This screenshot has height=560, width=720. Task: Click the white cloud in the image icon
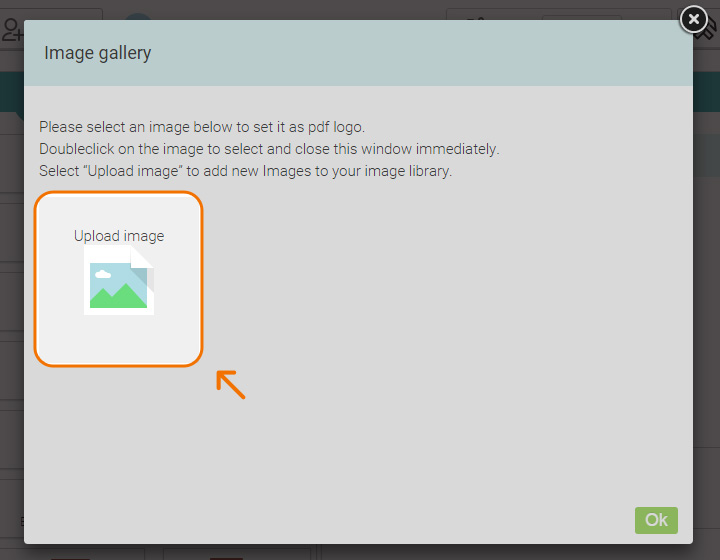click(x=102, y=273)
